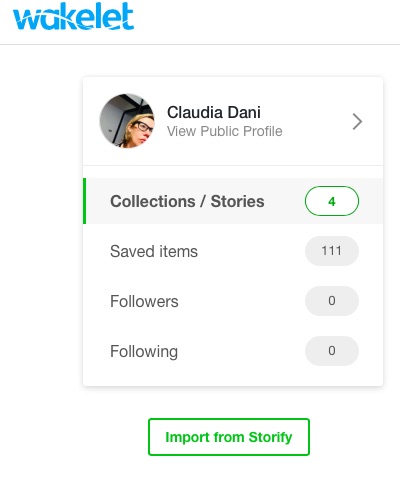
Task: Click the Import from Storify button
Action: point(229,437)
